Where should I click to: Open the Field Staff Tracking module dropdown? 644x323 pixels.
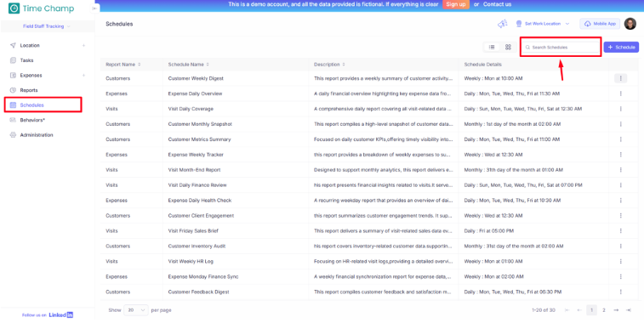[x=47, y=26]
